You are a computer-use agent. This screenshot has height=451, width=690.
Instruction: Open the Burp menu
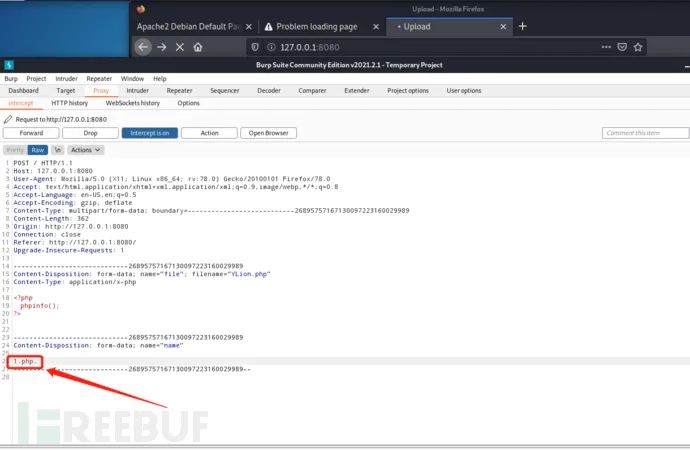(x=11, y=79)
